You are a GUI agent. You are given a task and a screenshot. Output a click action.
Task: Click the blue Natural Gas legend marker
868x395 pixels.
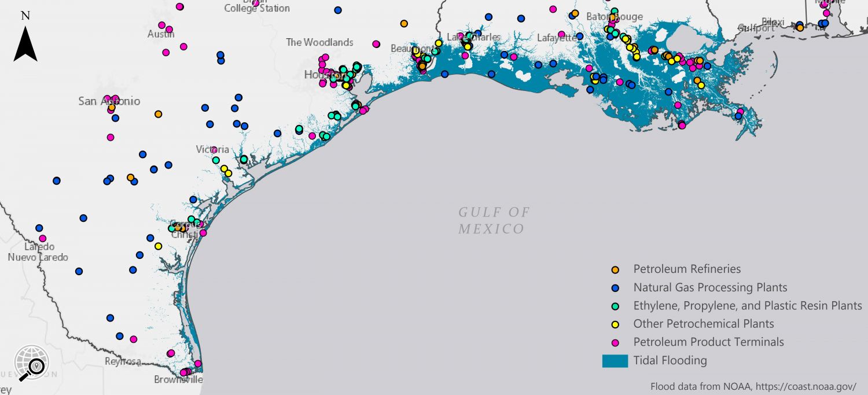(615, 288)
